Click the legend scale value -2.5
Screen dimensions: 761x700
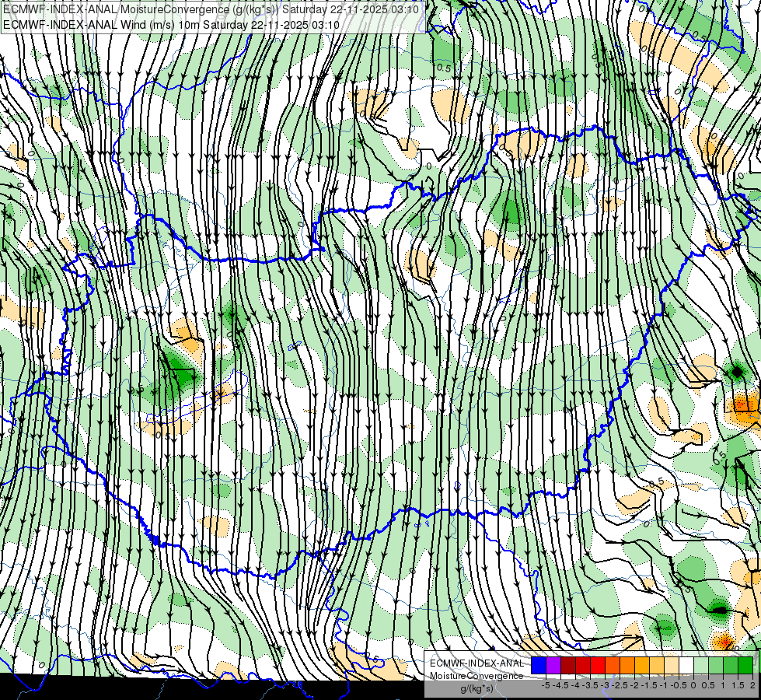[618, 685]
